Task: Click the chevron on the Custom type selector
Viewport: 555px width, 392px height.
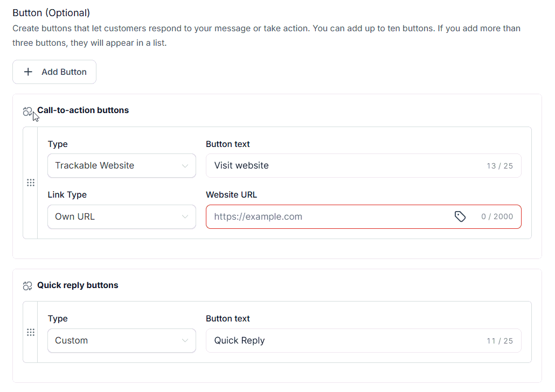Action: coord(186,340)
